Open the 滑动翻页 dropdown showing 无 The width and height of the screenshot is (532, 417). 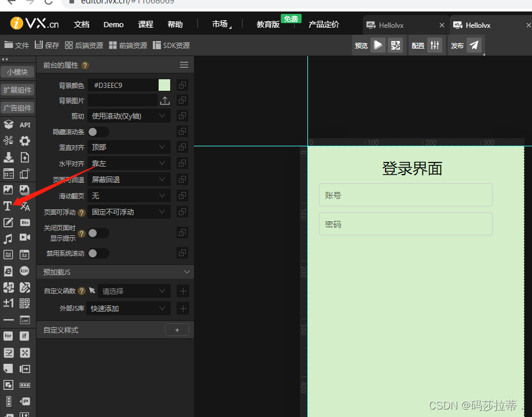(129, 195)
